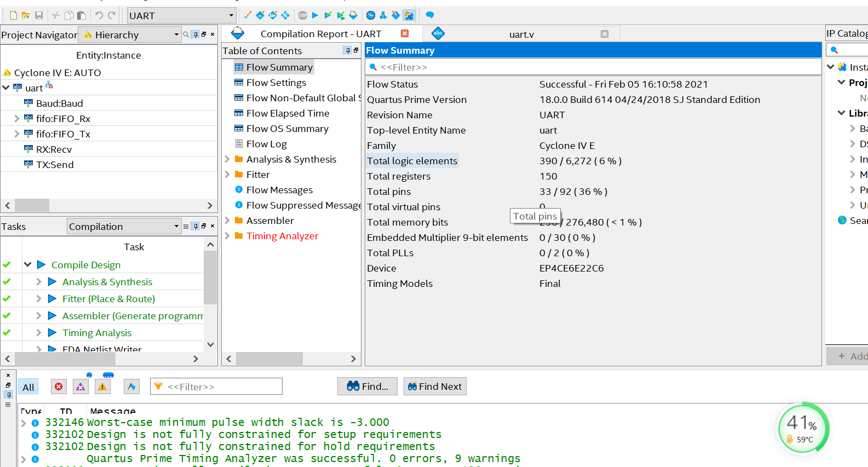868x467 pixels.
Task: Click the IP Catalog search field
Action: tap(848, 50)
